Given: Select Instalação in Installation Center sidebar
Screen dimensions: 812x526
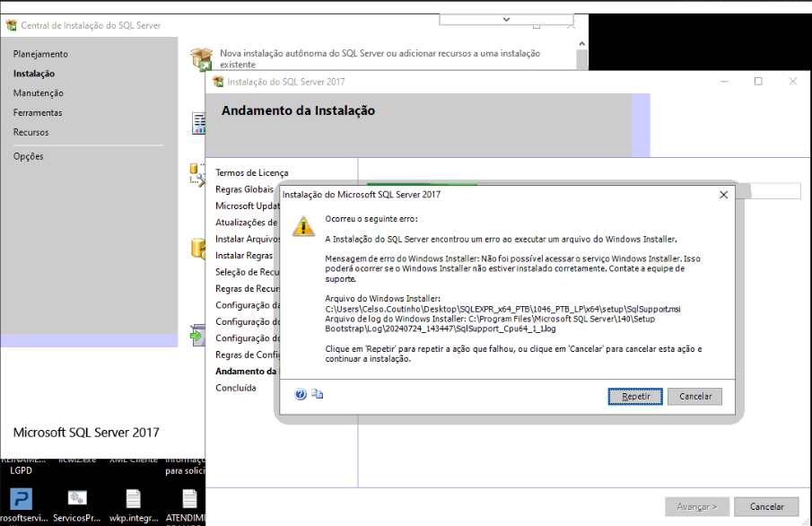Looking at the screenshot, I should click(x=34, y=74).
